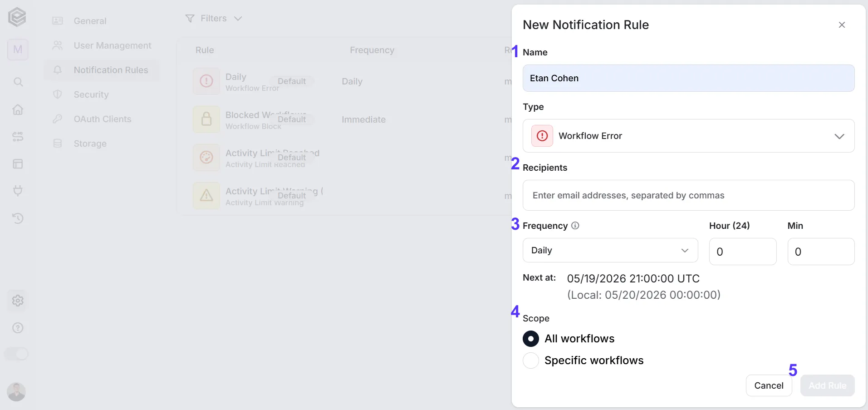This screenshot has height=410, width=868.
Task: Select the All workflows scope option
Action: click(531, 339)
